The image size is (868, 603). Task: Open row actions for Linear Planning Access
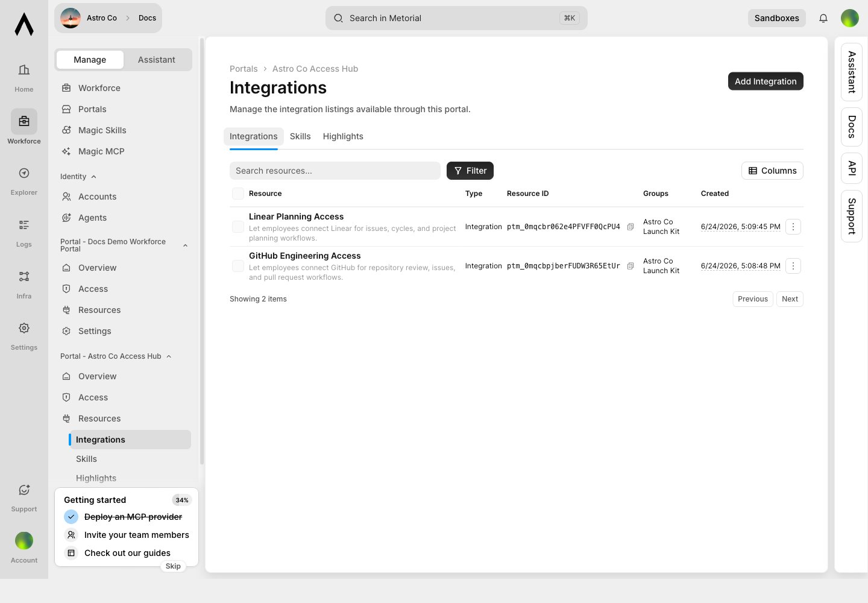793,227
